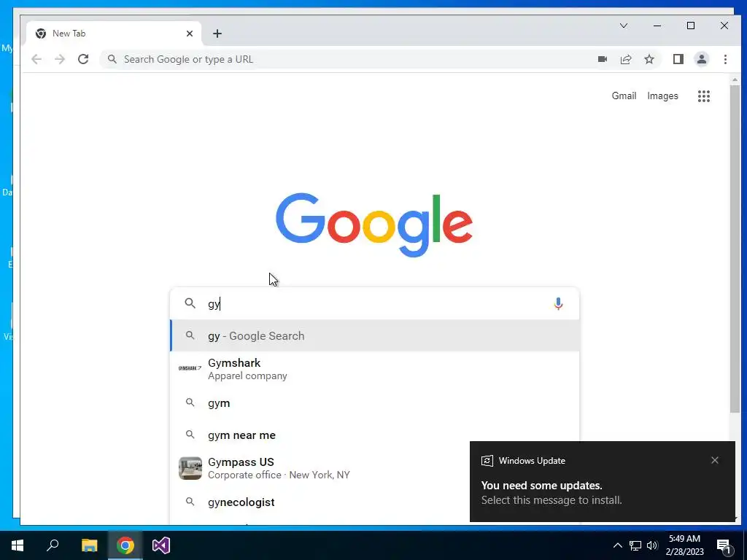Reload the current page
The height and width of the screenshot is (560, 747).
tap(83, 59)
